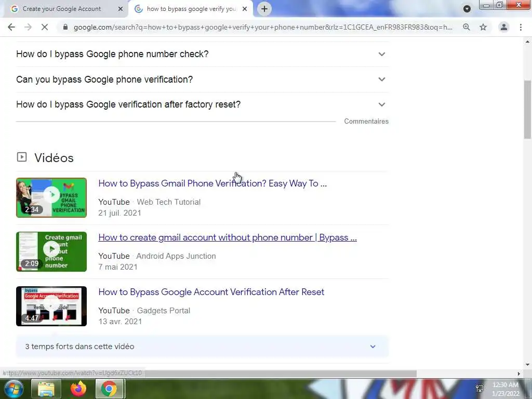This screenshot has width=532, height=399.
Task: Click the '7 mai 2021' date text
Action: (118, 267)
